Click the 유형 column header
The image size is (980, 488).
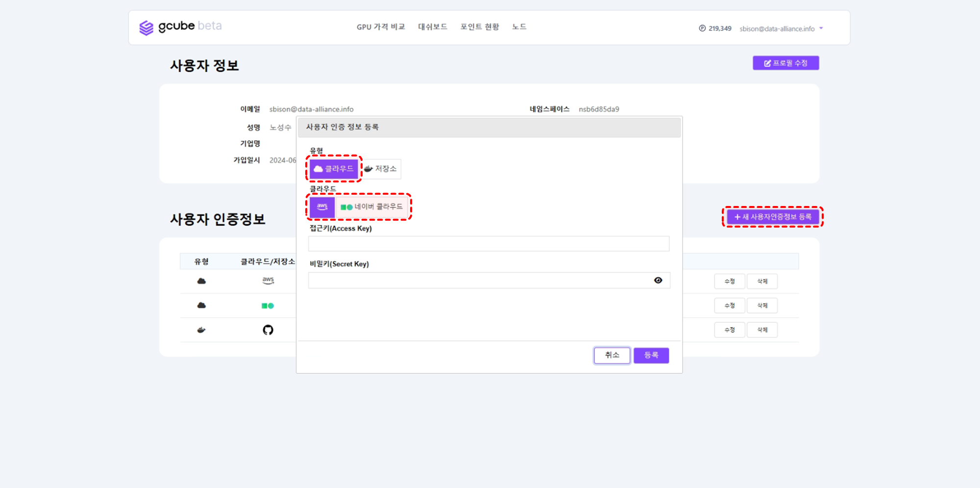click(201, 261)
